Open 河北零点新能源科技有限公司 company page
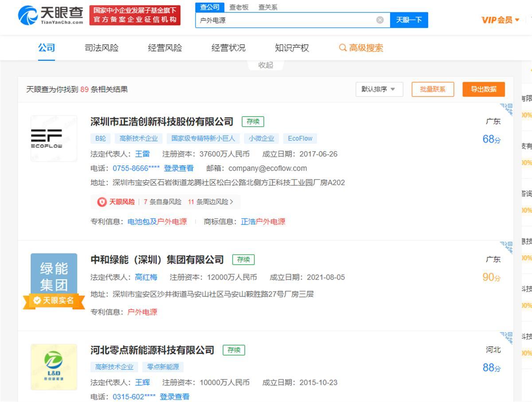This screenshot has height=402, width=532. coord(152,350)
